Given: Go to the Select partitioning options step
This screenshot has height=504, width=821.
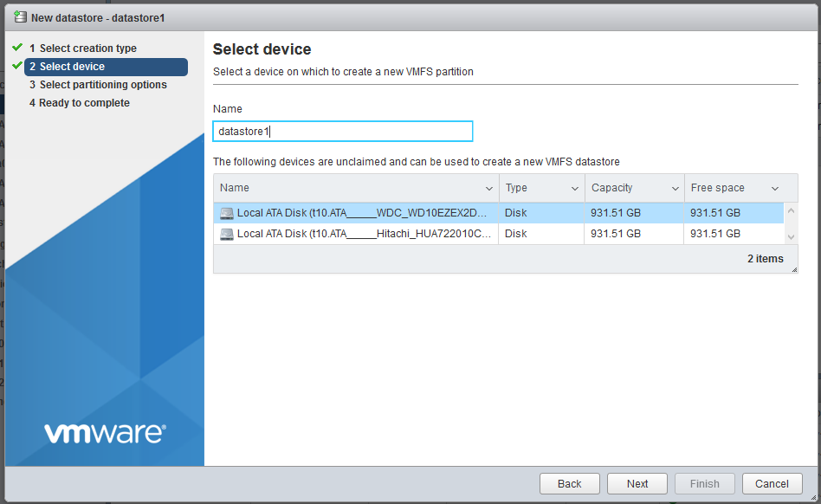Looking at the screenshot, I should [98, 84].
